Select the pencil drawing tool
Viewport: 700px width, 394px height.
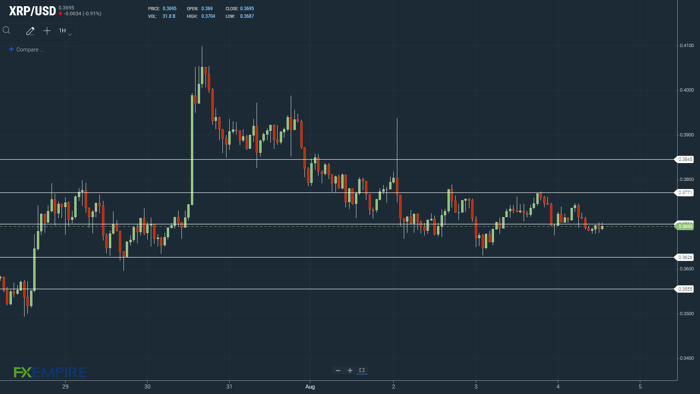pyautogui.click(x=30, y=31)
